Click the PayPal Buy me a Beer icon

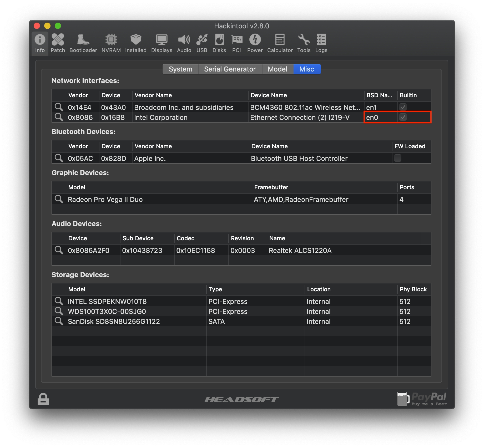click(422, 399)
